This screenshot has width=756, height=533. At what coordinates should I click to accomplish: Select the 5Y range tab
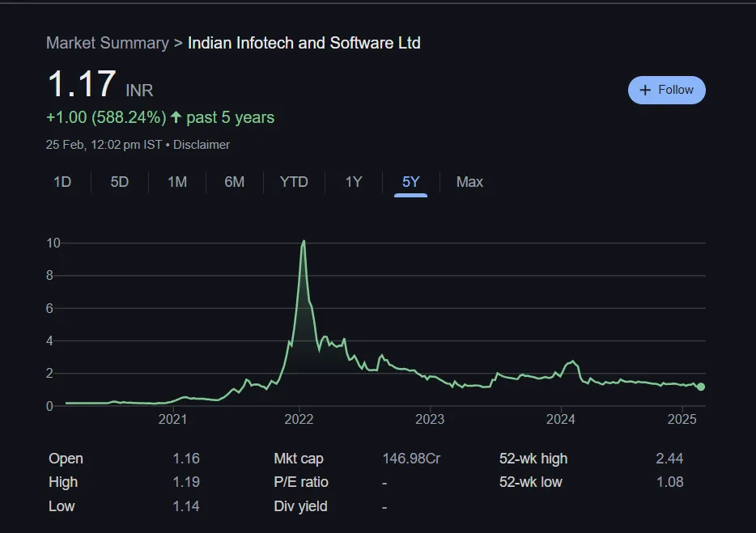coord(411,182)
